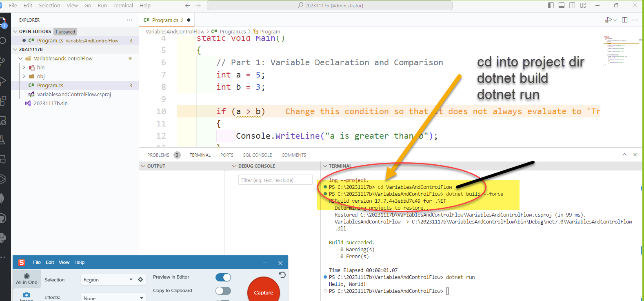Click the Snagit reset arrow icon
The width and height of the screenshot is (644, 301).
tap(282, 275)
